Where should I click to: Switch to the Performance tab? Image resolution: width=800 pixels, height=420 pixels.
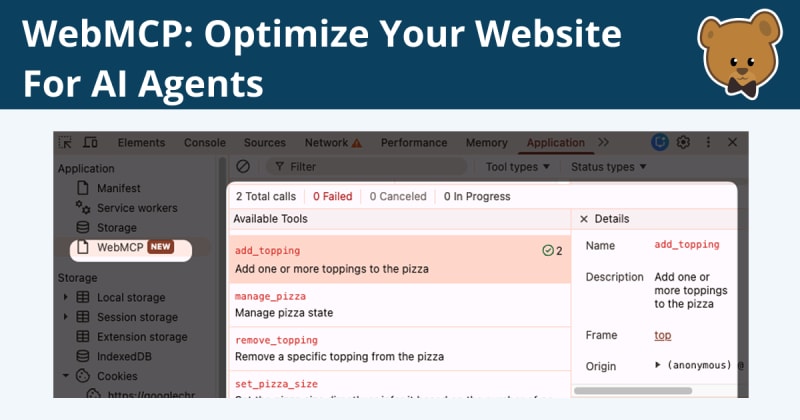414,143
